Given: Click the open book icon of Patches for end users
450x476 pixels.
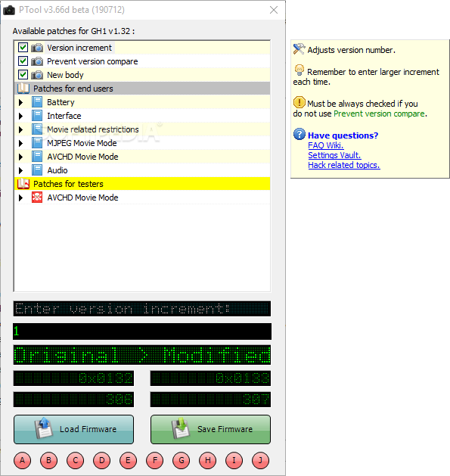Looking at the screenshot, I should tap(23, 89).
